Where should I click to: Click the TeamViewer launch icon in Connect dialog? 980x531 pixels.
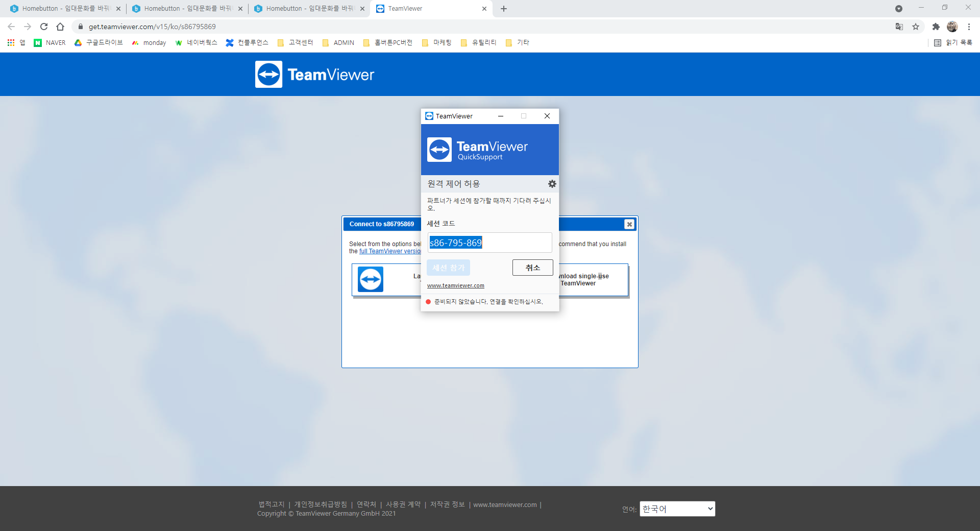371,279
